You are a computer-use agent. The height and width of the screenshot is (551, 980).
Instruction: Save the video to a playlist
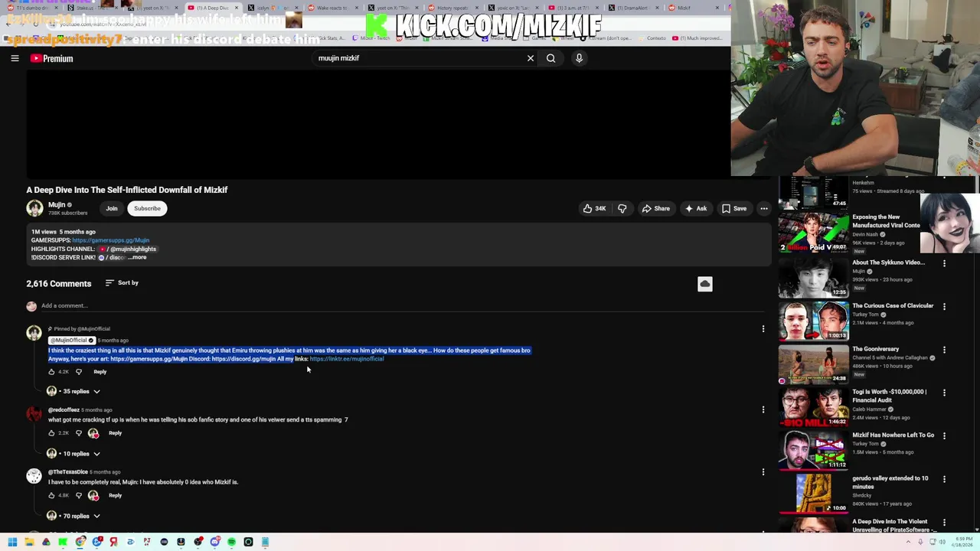point(733,208)
